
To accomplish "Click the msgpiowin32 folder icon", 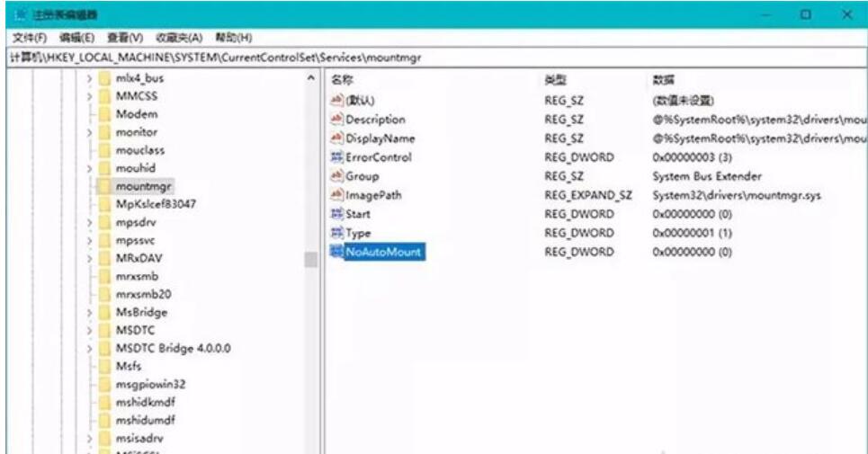I will (x=104, y=384).
